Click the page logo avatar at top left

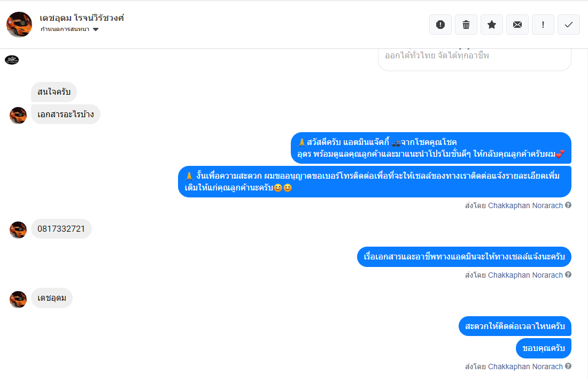[x=12, y=60]
